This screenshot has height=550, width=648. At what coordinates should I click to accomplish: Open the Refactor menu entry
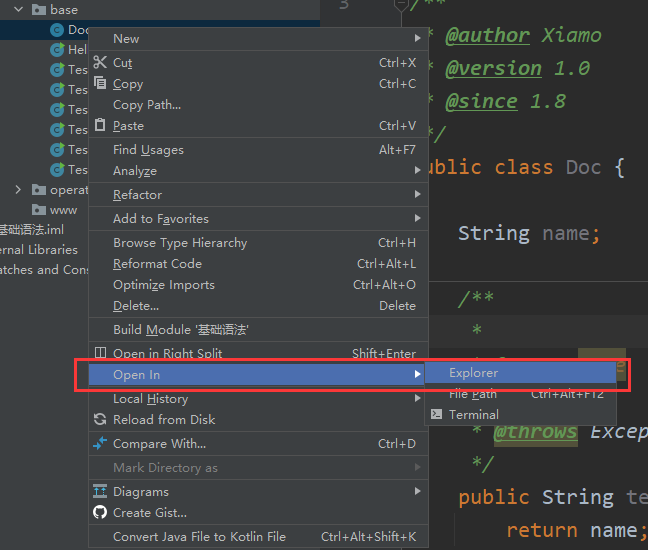coord(259,195)
